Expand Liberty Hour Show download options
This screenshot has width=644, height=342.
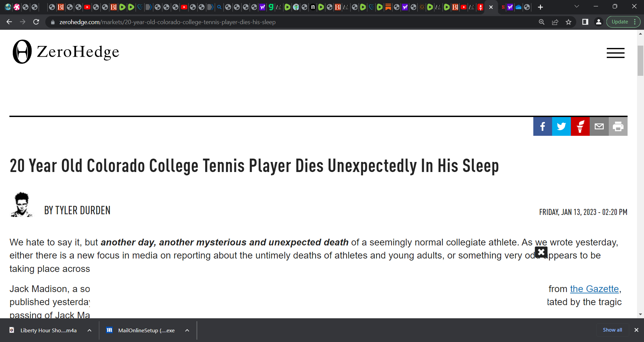[90, 330]
